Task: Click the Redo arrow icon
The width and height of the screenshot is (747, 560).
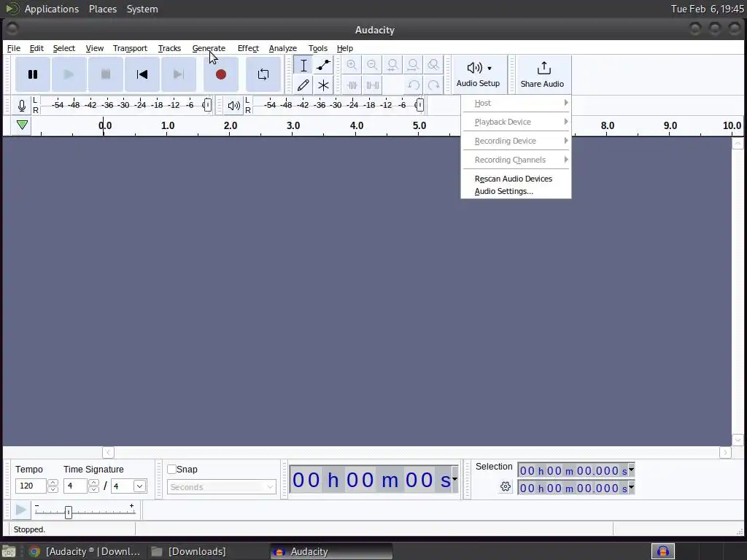Action: point(433,85)
